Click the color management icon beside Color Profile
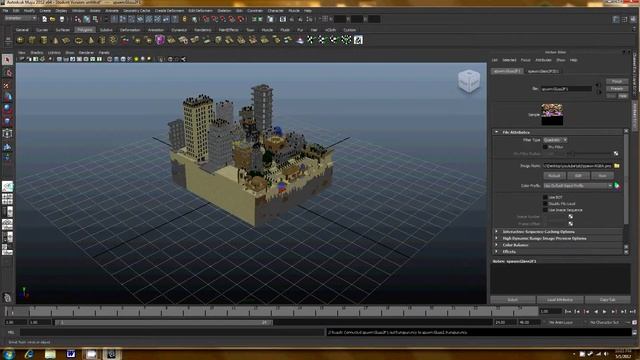This screenshot has height=360, width=640. 617,186
